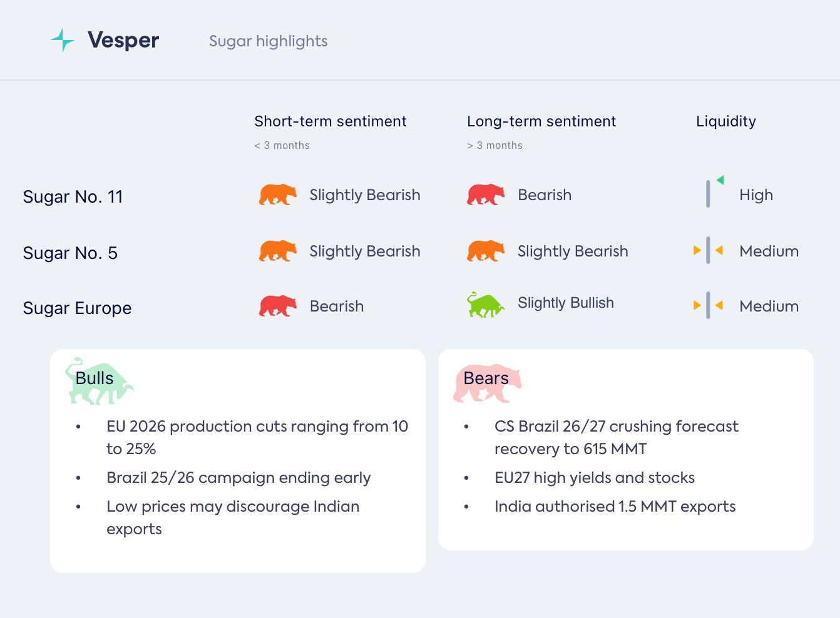Click the Long-term sentiment column header
Image resolution: width=840 pixels, height=618 pixels.
pyautogui.click(x=541, y=121)
